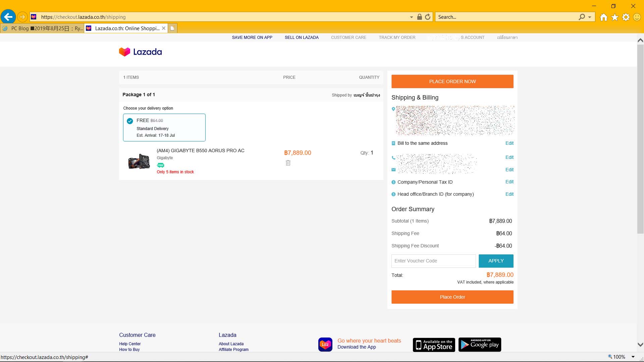Open the browser Tools gear icon

click(626, 17)
